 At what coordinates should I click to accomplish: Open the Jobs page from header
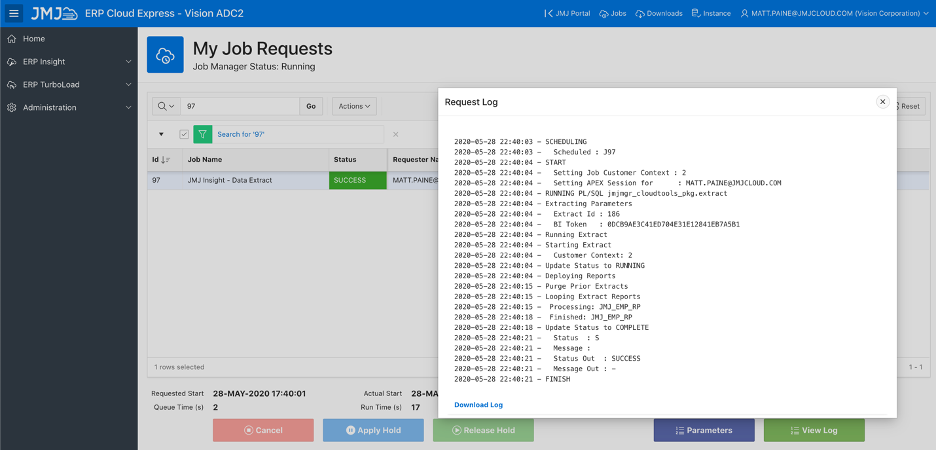click(613, 13)
